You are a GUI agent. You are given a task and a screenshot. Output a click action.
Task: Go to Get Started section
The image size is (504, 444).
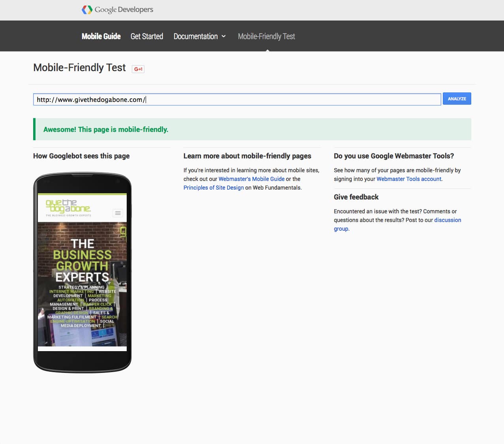tap(147, 36)
